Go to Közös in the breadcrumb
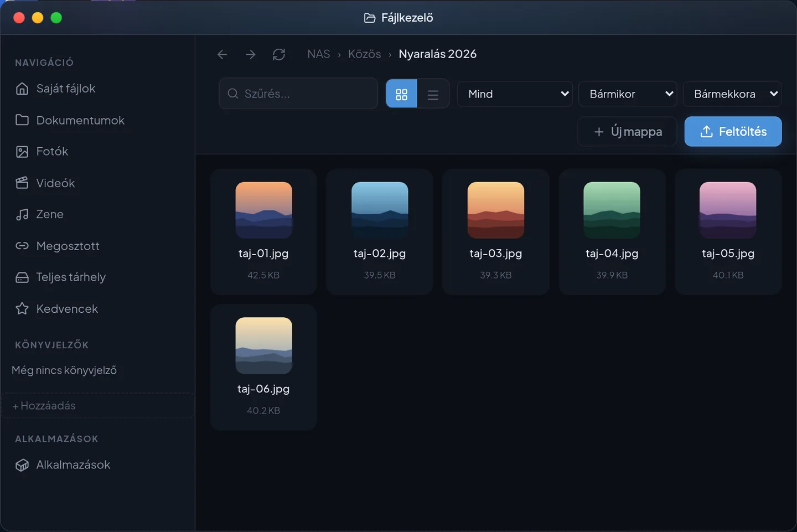 (x=364, y=54)
